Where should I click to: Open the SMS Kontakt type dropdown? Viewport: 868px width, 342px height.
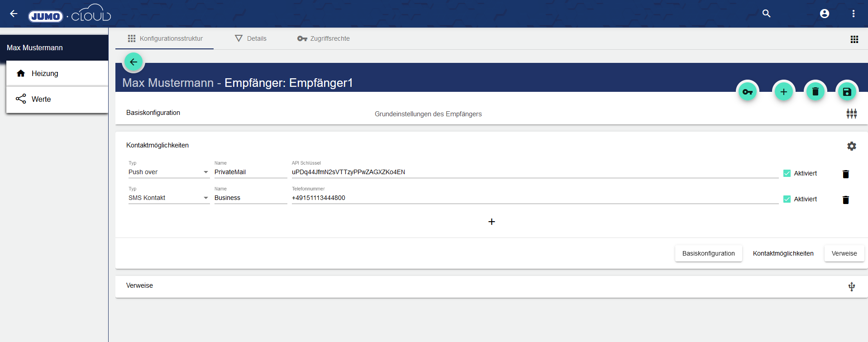(168, 198)
